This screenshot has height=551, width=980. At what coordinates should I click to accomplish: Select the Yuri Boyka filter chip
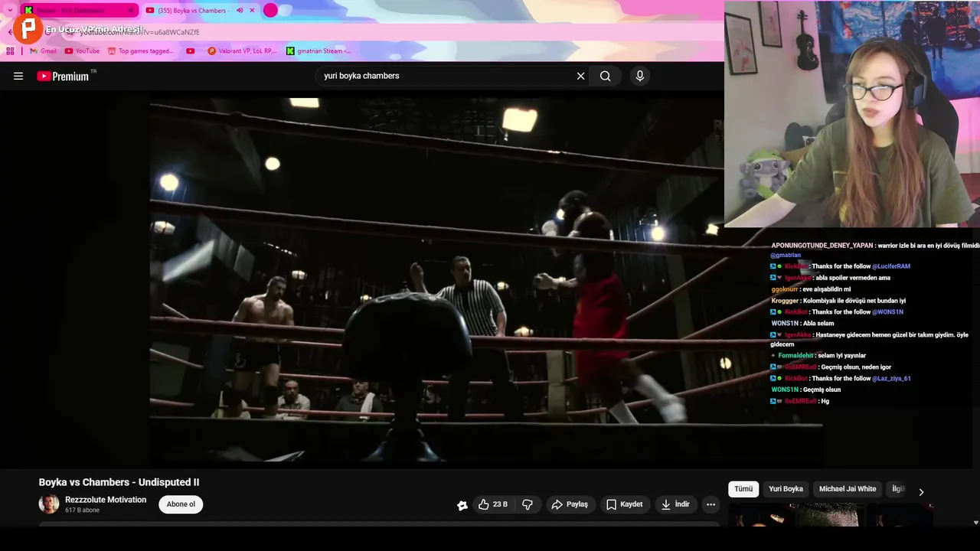[x=786, y=489]
